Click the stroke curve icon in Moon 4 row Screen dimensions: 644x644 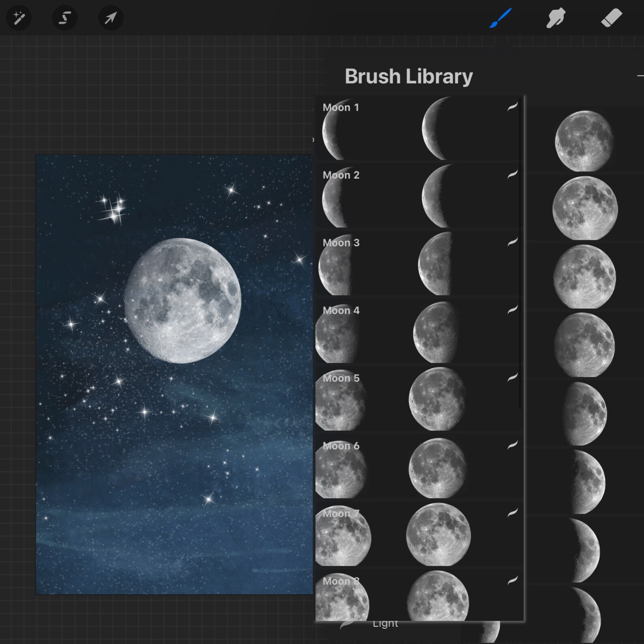click(513, 310)
